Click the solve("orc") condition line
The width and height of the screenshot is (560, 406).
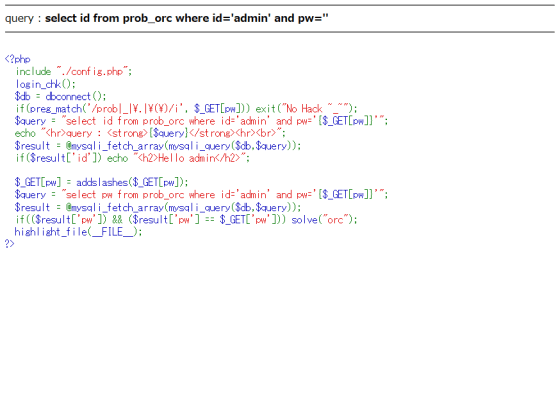pyautogui.click(x=186, y=220)
